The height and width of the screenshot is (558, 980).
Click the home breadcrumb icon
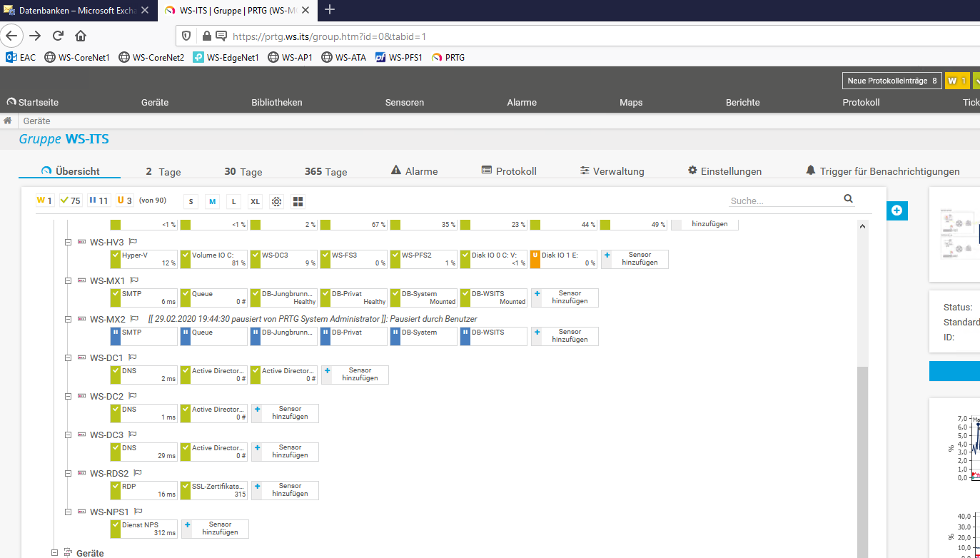point(9,121)
